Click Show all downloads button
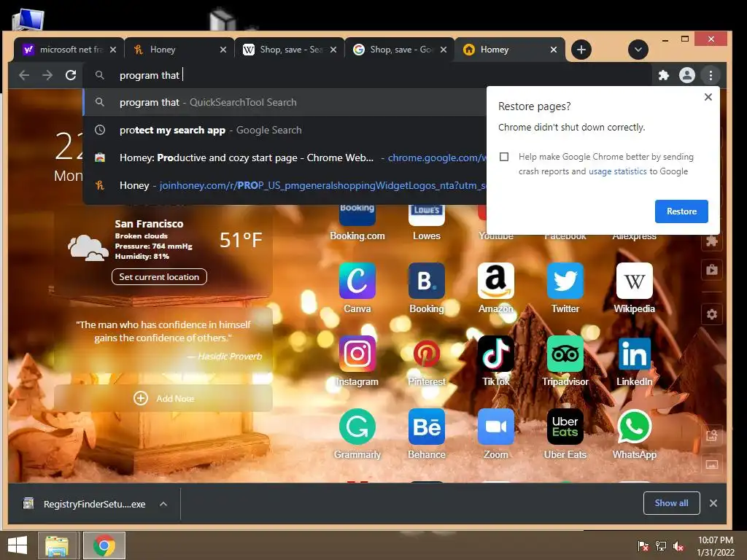Image resolution: width=747 pixels, height=560 pixels. pos(671,503)
